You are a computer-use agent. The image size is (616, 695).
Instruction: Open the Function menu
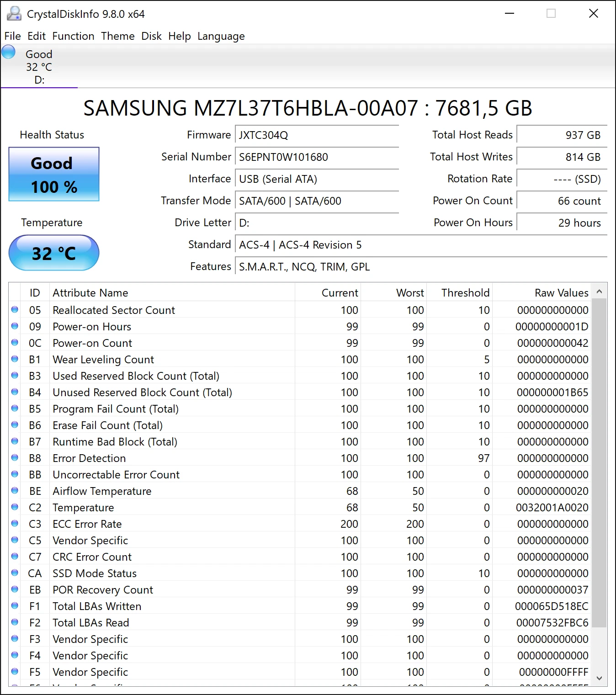click(73, 36)
